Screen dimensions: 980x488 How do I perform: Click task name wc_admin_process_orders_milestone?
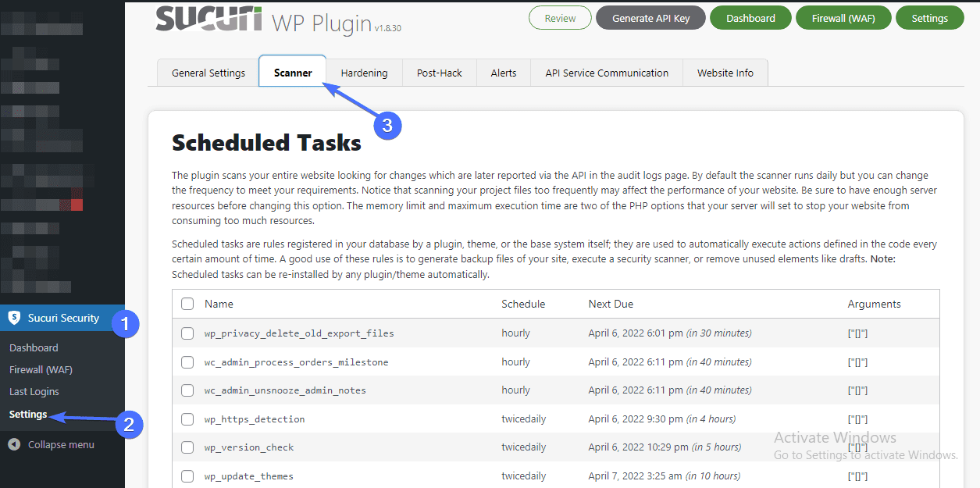[296, 362]
